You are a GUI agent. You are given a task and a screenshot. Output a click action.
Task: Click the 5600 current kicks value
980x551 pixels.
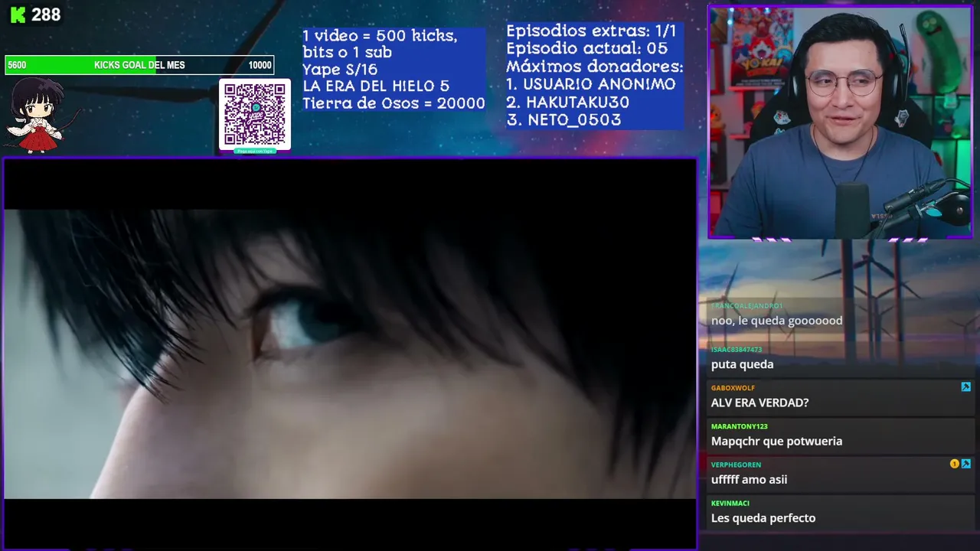(17, 65)
